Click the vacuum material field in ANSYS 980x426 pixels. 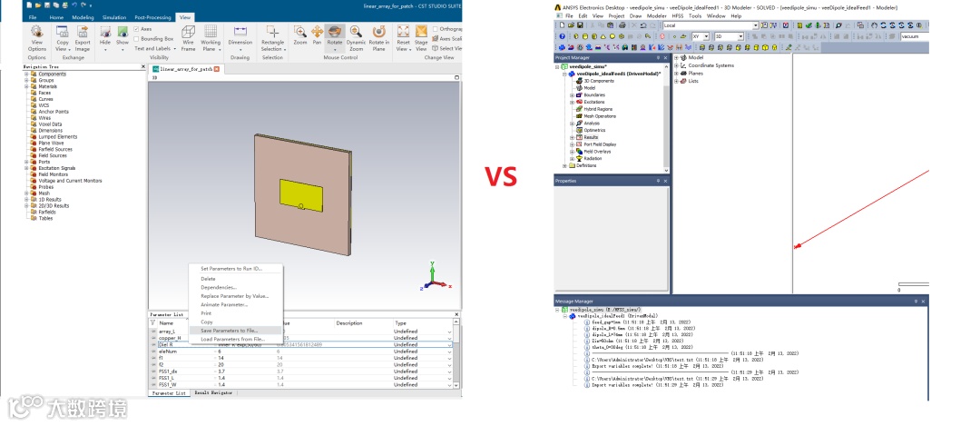coord(914,36)
